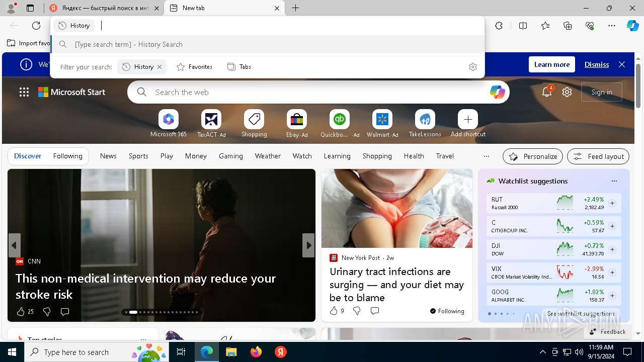Open the Gaming category
This screenshot has width=644, height=362.
point(231,156)
